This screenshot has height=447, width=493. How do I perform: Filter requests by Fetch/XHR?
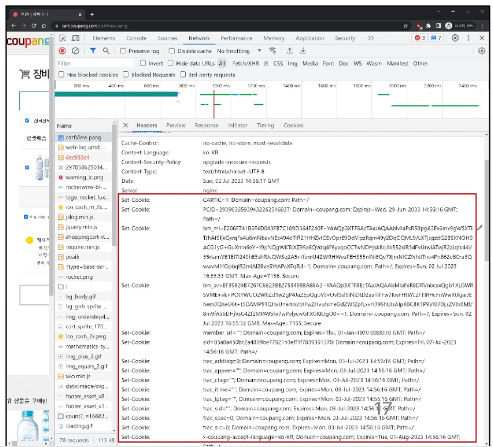pos(245,63)
